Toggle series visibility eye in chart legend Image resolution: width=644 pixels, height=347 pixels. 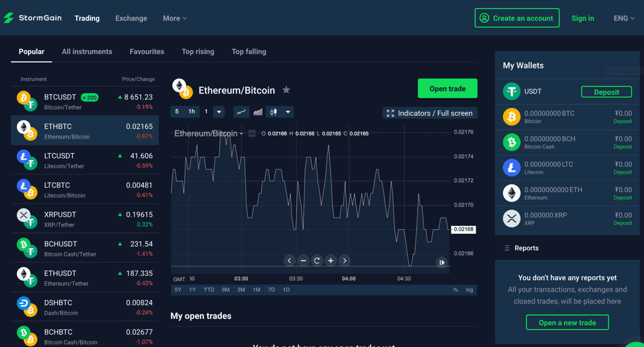[x=252, y=133]
